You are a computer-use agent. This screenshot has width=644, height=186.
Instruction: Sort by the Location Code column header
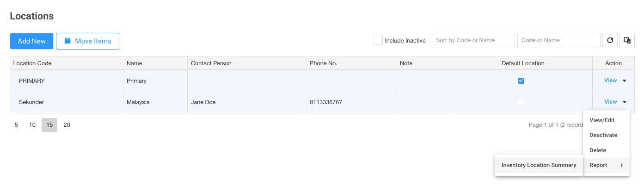(x=32, y=63)
